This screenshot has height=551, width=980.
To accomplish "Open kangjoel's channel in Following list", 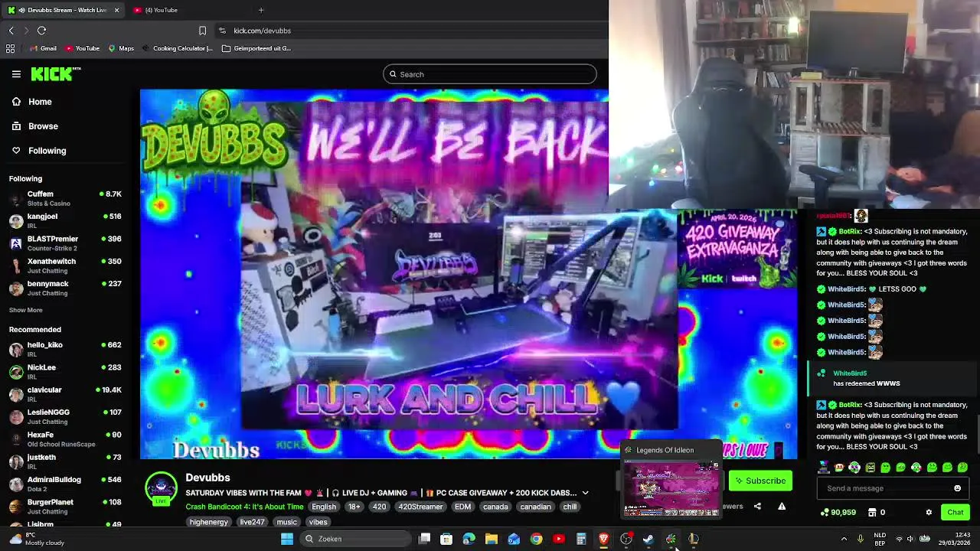I will tap(66, 220).
